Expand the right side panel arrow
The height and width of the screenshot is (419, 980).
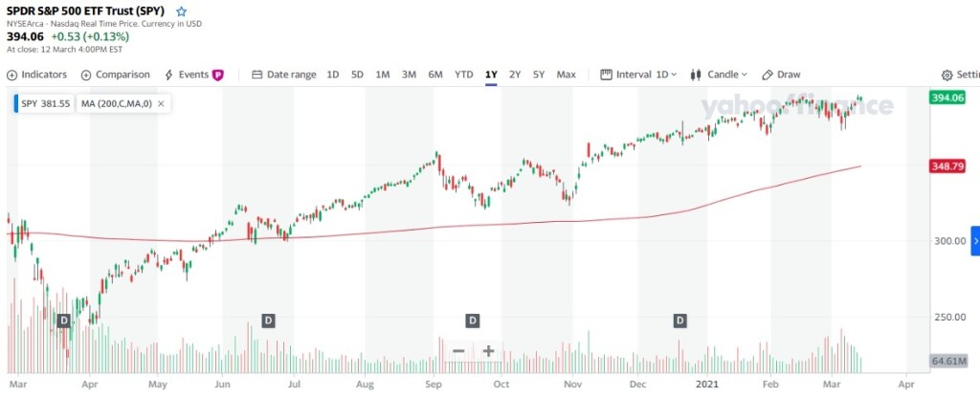pyautogui.click(x=974, y=241)
